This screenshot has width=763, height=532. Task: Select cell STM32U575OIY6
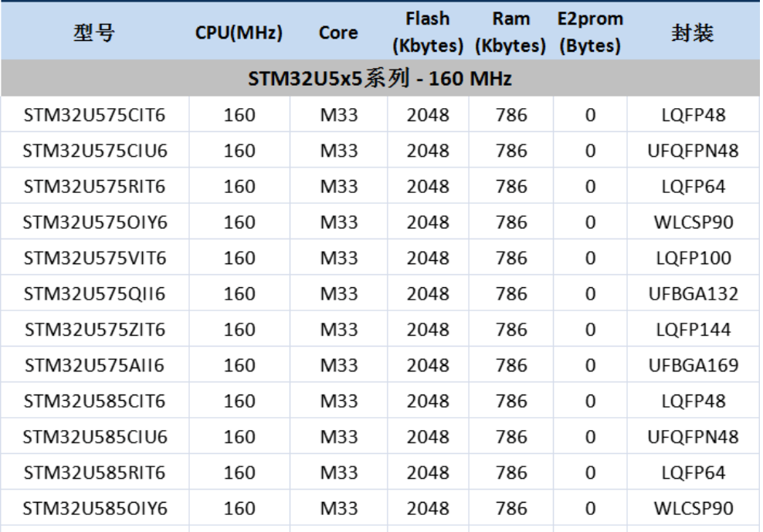[x=94, y=222]
